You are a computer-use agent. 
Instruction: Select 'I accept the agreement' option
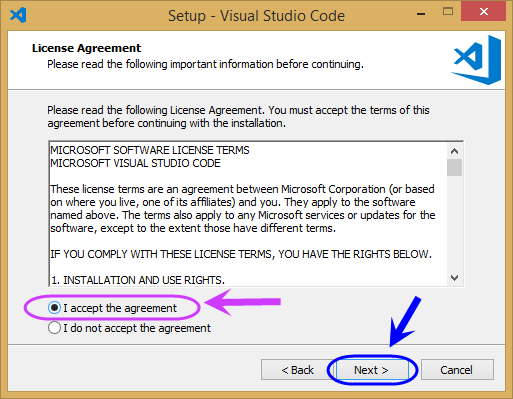[112, 308]
